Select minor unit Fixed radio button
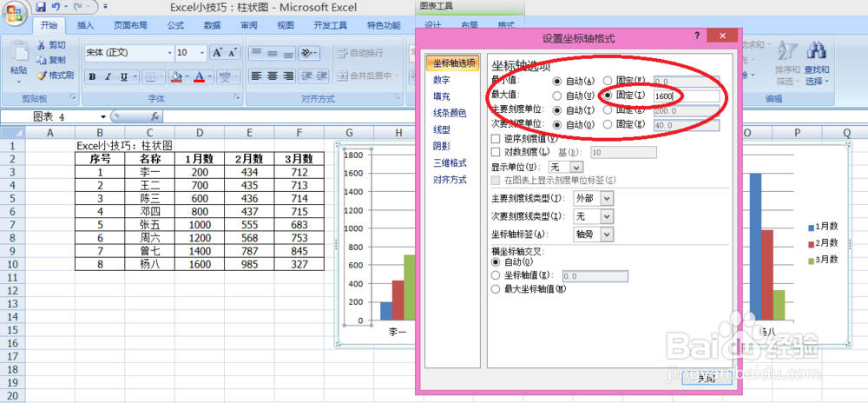 (608, 124)
